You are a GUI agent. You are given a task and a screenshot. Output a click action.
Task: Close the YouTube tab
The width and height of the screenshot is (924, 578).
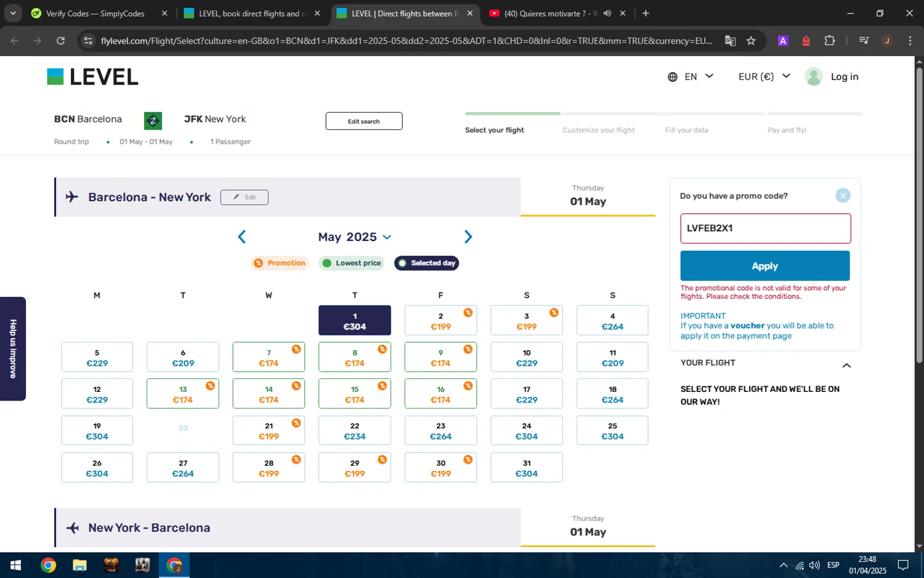tap(623, 13)
